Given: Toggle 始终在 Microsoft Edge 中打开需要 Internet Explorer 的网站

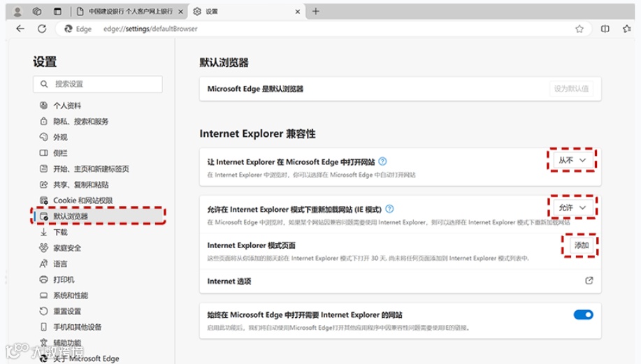Looking at the screenshot, I should 584,314.
